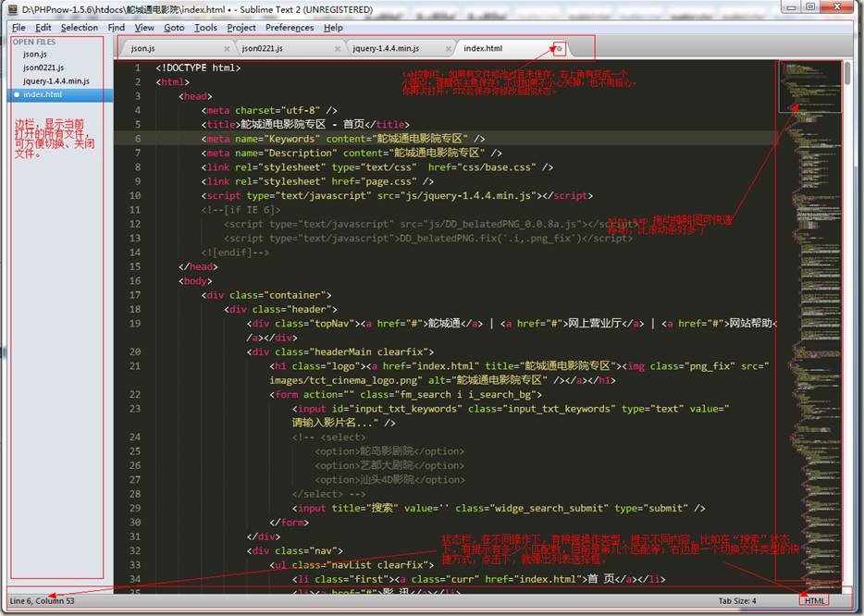Screen dimensions: 864x616
Task: Open the HTML syntax selector in status bar
Action: (816, 598)
